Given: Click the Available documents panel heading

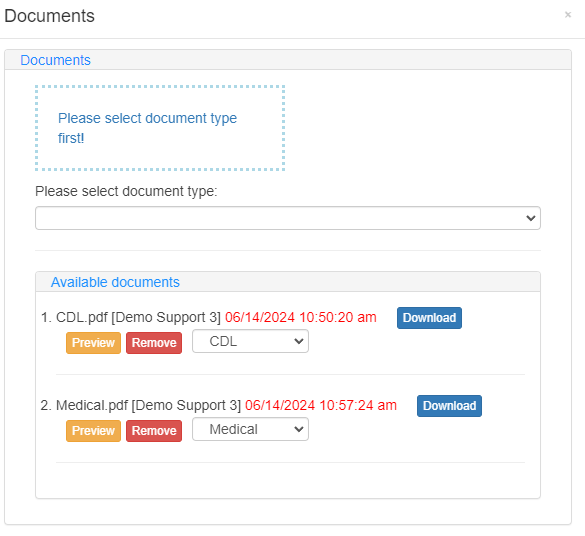Looking at the screenshot, I should pyautogui.click(x=115, y=282).
